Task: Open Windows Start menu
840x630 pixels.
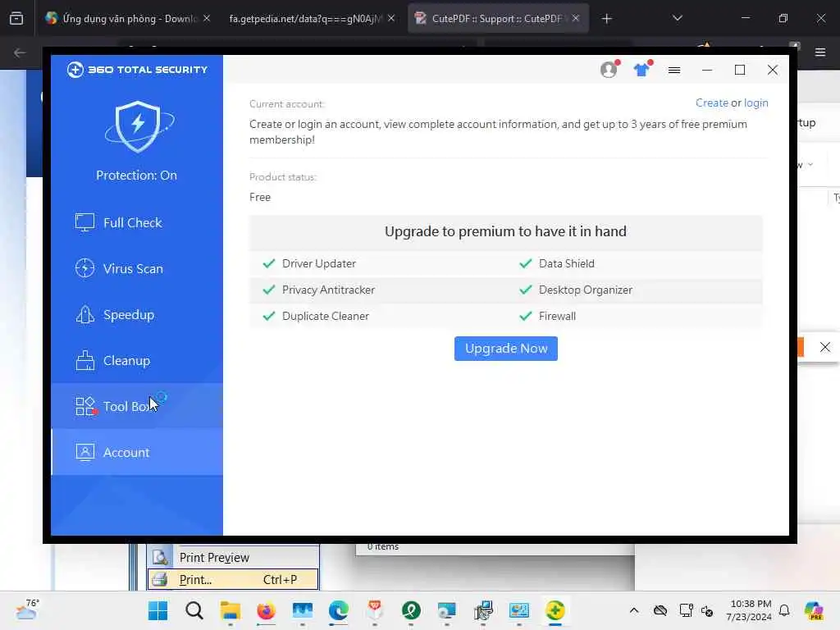Action: pyautogui.click(x=158, y=610)
